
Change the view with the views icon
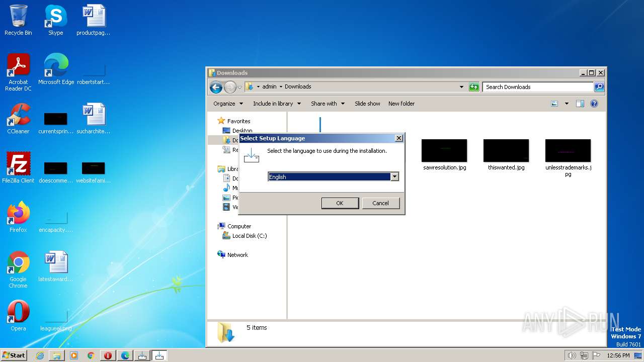(554, 104)
